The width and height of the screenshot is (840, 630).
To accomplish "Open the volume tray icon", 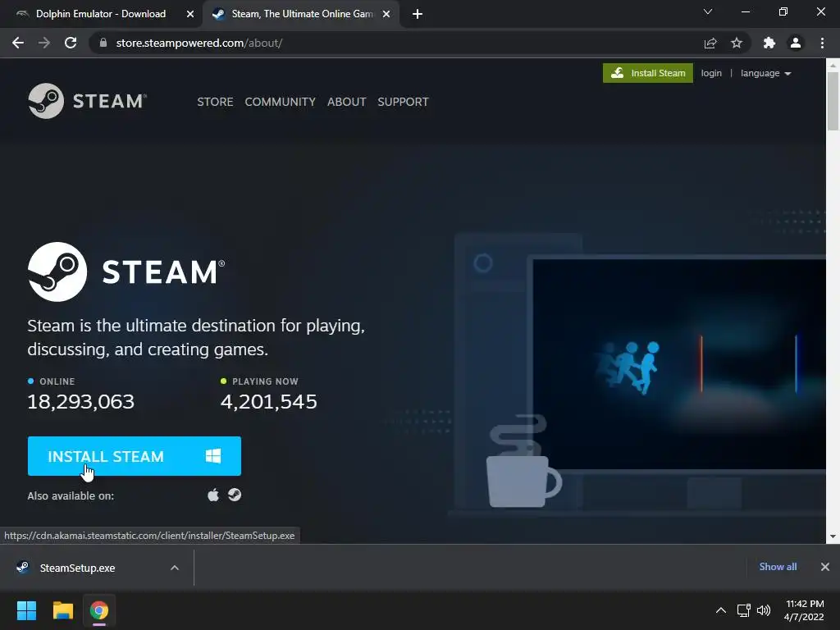I will coord(764,610).
